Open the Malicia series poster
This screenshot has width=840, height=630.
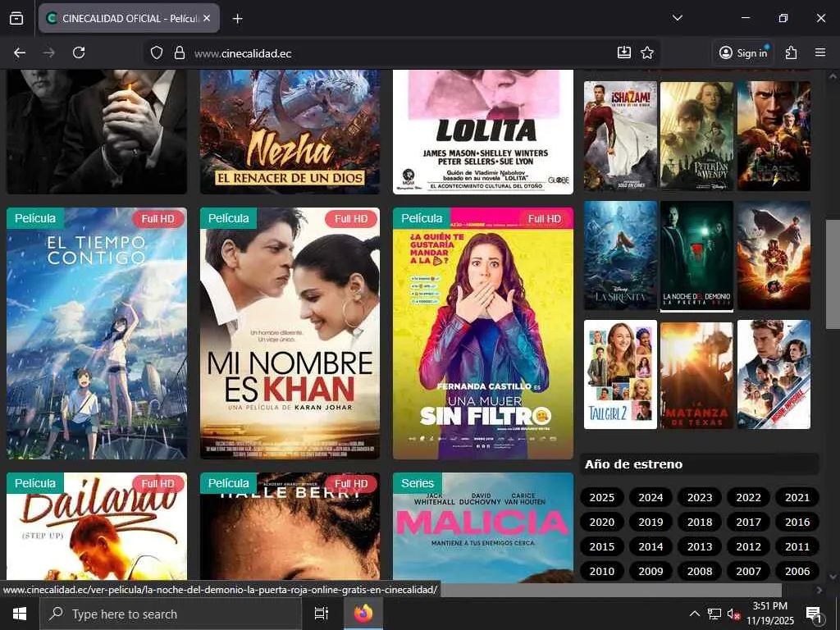483,527
